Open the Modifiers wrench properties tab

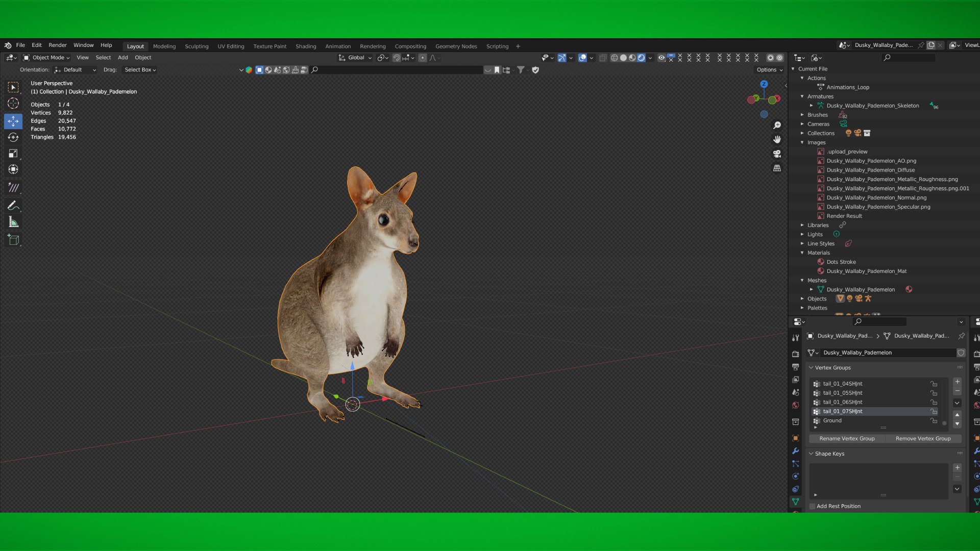point(795,451)
